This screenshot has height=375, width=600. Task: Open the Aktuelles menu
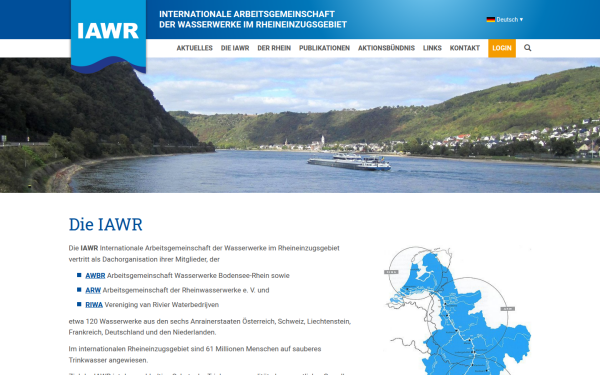[194, 48]
